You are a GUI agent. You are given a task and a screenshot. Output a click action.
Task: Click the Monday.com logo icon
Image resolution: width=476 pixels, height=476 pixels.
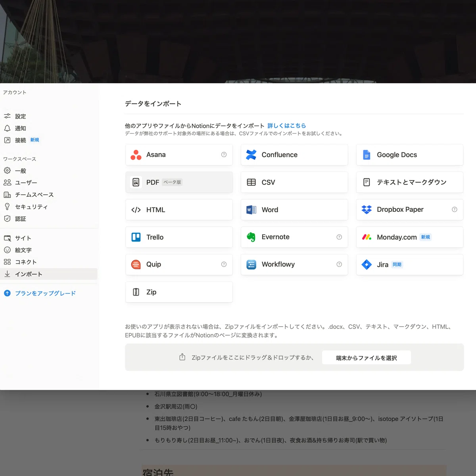click(x=367, y=237)
